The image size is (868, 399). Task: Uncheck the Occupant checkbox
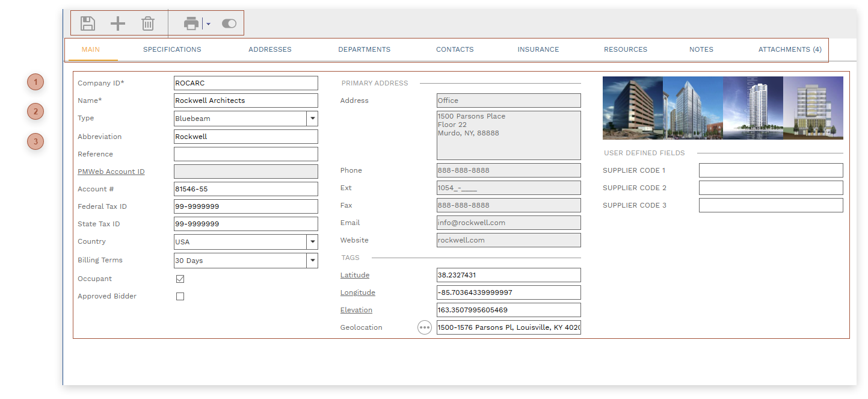tap(180, 279)
